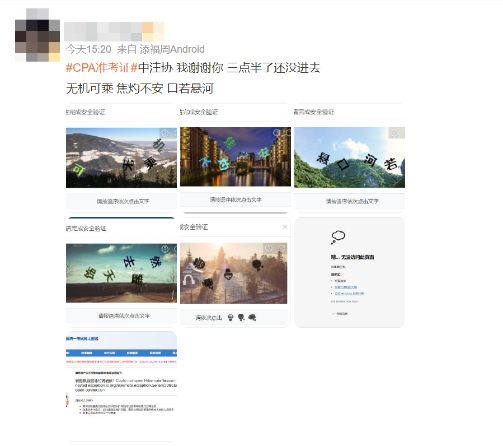Open the post timestamp 今天15:20
503x446 pixels.
click(89, 49)
